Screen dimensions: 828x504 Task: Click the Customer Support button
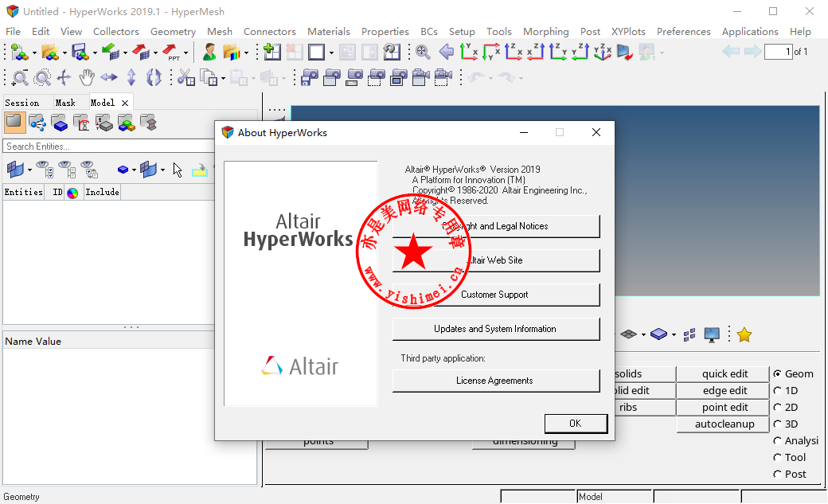tap(496, 295)
